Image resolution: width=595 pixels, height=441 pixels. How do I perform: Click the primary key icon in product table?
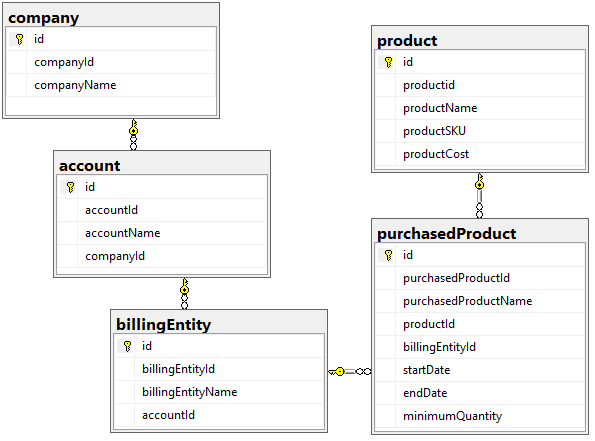coord(388,62)
